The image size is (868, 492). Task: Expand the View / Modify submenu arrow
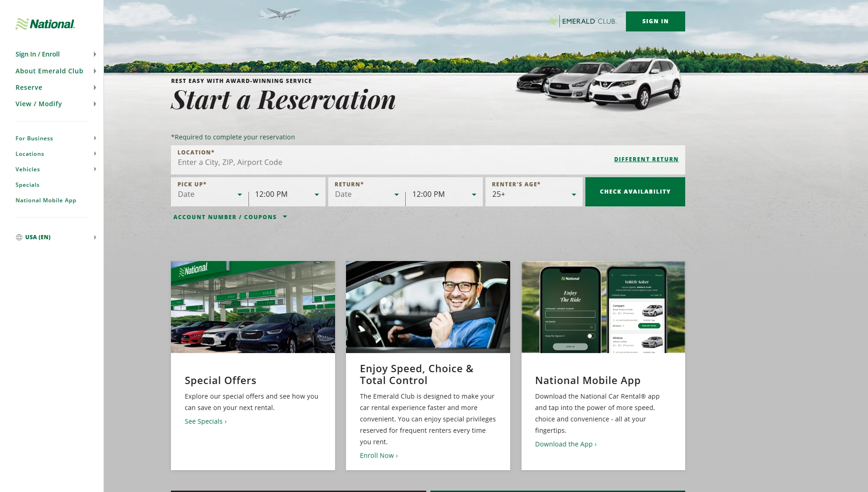[95, 104]
